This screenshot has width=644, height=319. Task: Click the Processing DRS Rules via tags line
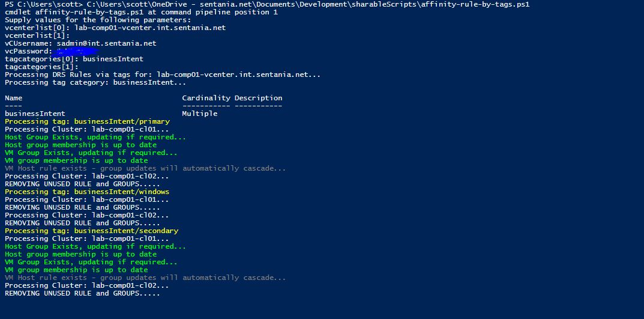click(x=163, y=75)
